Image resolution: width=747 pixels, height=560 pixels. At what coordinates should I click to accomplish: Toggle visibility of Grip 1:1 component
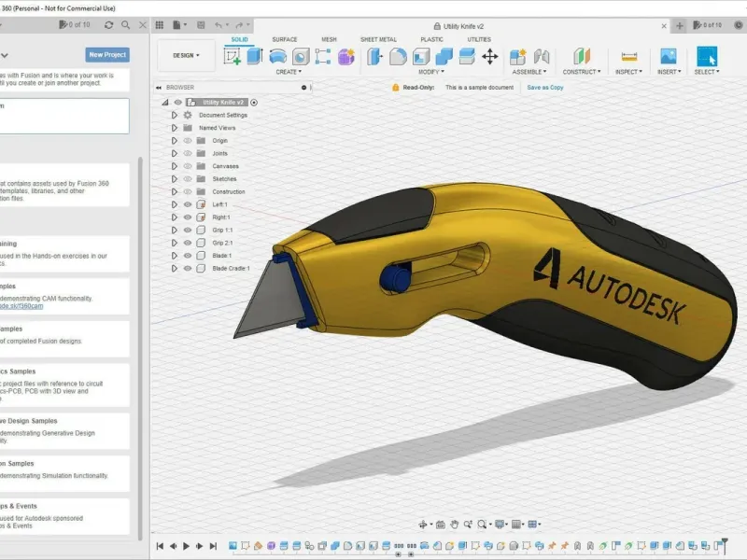[188, 230]
